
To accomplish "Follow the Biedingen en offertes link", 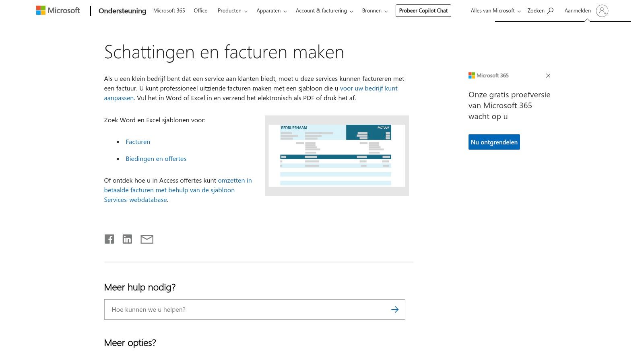I will (x=156, y=158).
